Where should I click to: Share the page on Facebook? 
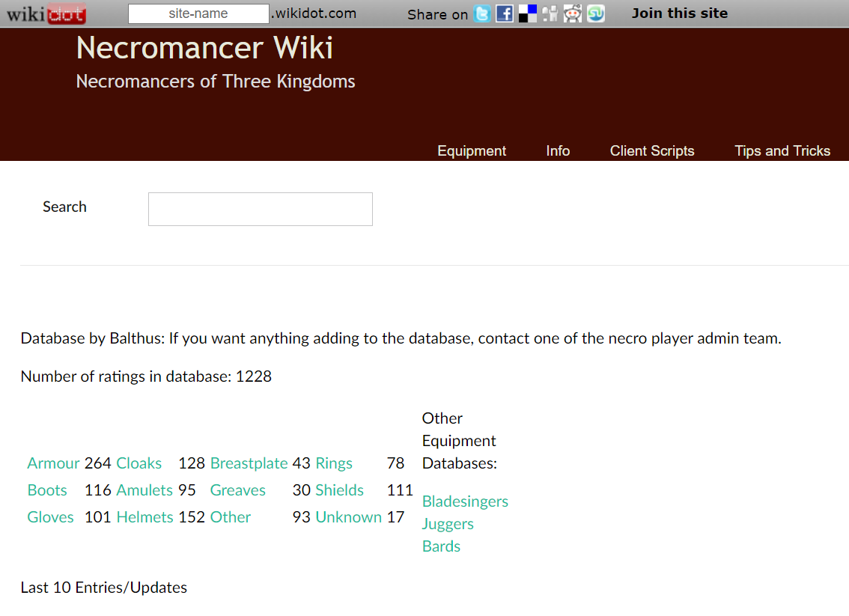[505, 13]
